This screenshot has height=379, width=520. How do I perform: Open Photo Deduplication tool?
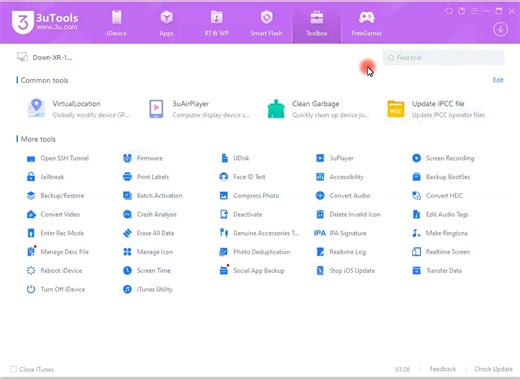click(255, 252)
